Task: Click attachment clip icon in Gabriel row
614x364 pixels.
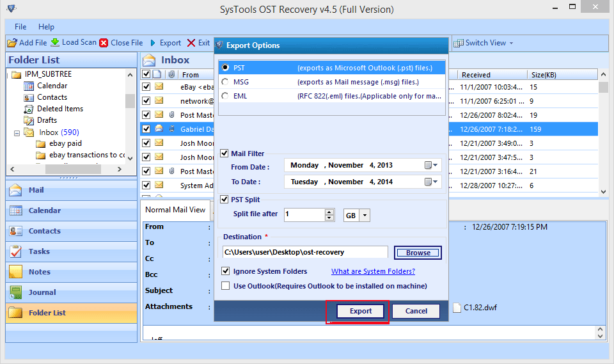Action: 171,129
